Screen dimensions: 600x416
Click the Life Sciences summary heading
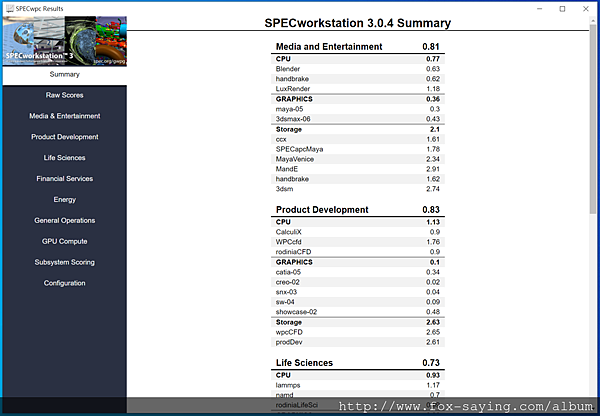click(304, 363)
